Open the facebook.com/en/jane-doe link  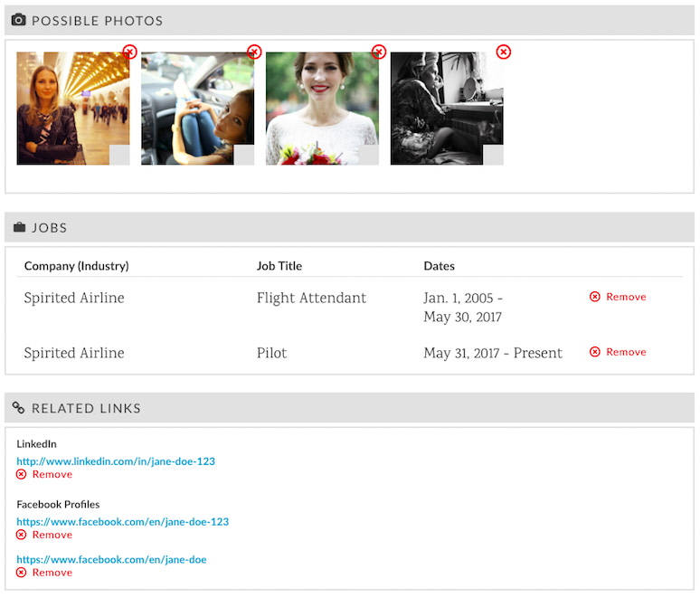pyautogui.click(x=111, y=560)
